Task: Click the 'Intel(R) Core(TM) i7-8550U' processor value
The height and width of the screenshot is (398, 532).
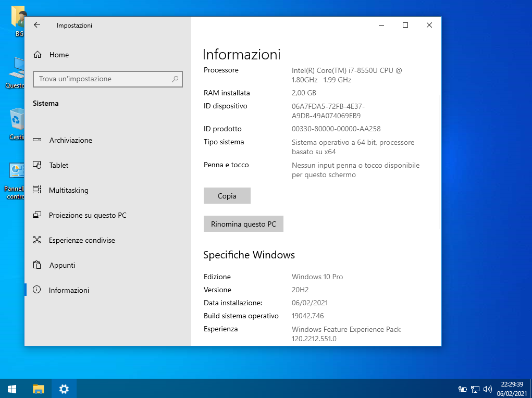Action: click(347, 76)
